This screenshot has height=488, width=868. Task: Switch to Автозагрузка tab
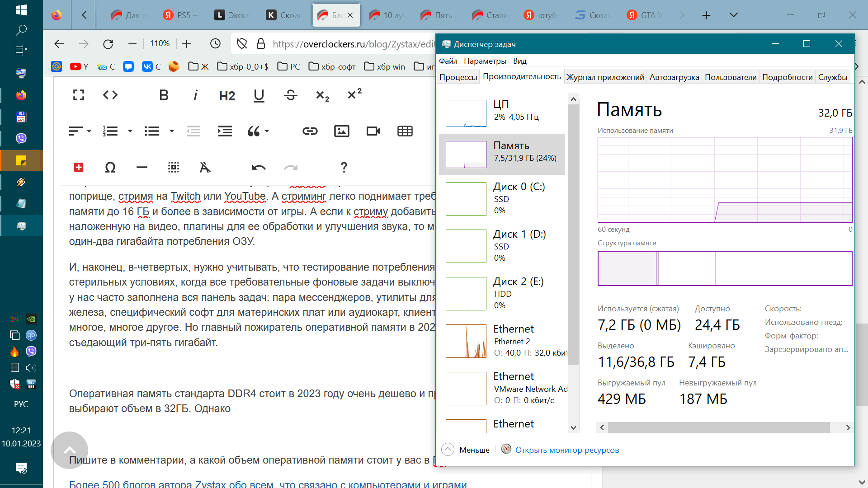pyautogui.click(x=674, y=77)
